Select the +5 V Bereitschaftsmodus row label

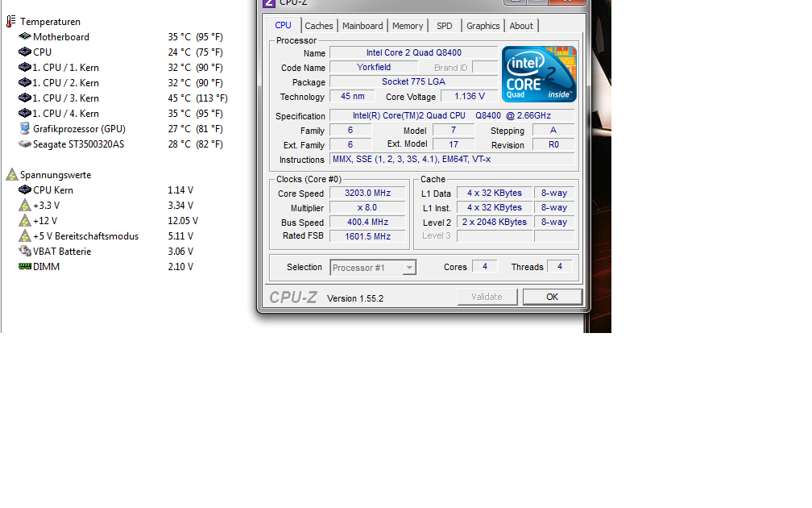tap(86, 235)
